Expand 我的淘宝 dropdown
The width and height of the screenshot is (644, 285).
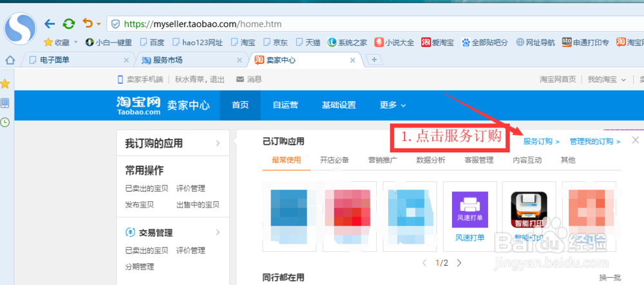click(x=607, y=79)
